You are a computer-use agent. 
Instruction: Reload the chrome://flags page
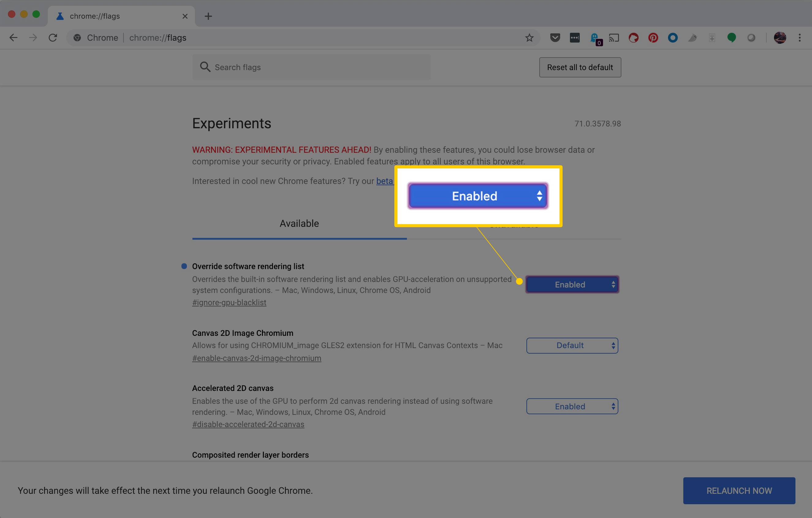53,37
